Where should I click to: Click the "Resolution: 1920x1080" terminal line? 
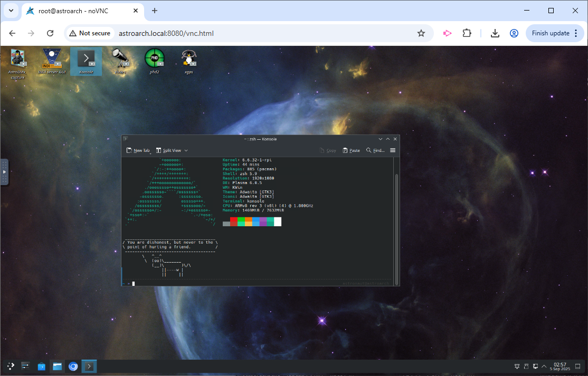point(248,178)
